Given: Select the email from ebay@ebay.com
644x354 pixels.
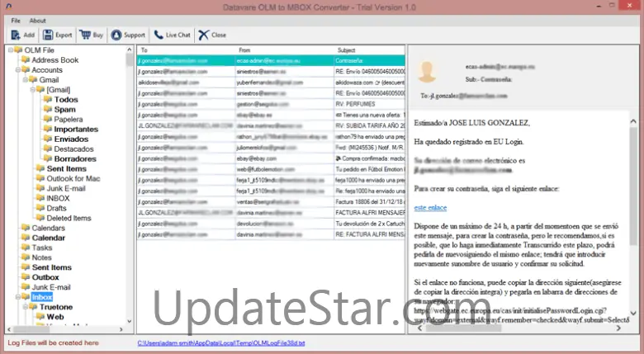Looking at the screenshot, I should pyautogui.click(x=271, y=158).
